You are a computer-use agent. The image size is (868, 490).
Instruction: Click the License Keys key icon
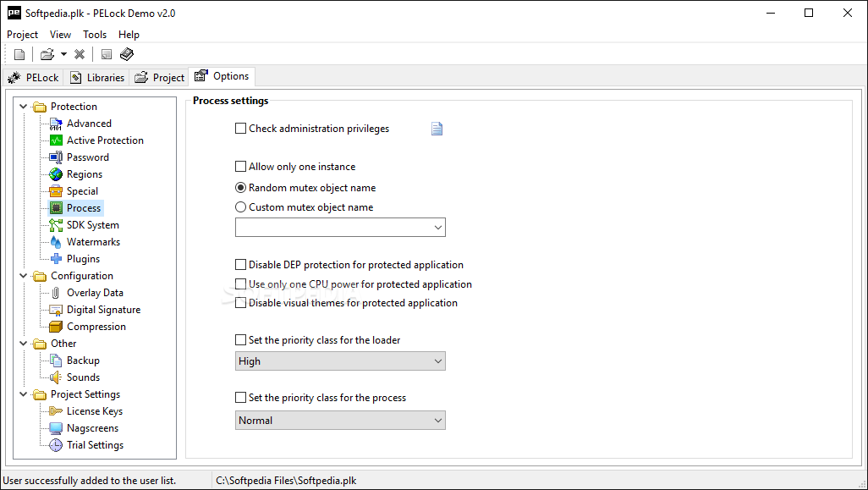point(56,411)
